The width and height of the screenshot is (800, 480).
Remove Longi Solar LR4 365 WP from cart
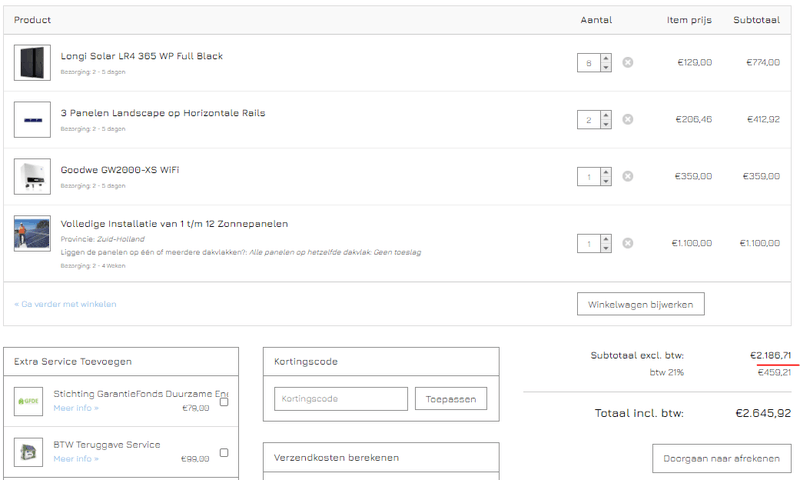pyautogui.click(x=628, y=62)
